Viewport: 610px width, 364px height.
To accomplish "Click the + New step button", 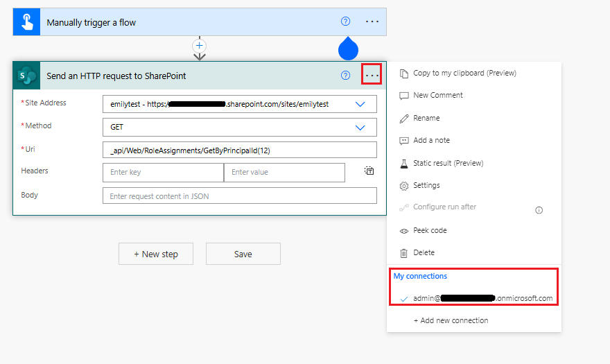I will tap(156, 254).
